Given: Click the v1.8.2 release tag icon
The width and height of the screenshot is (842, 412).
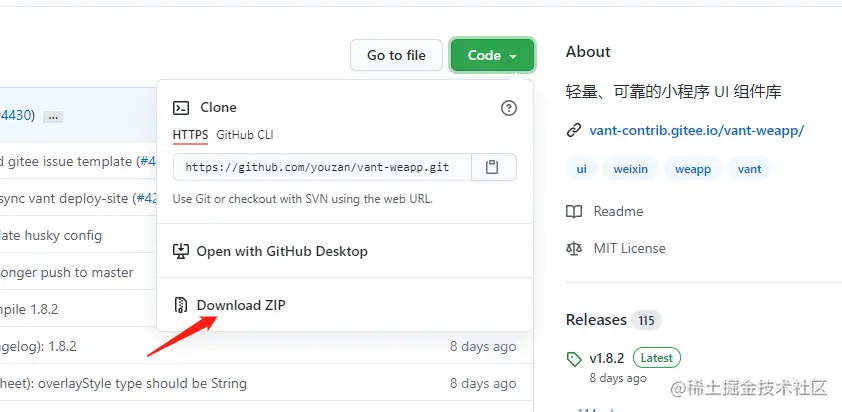Looking at the screenshot, I should point(574,358).
